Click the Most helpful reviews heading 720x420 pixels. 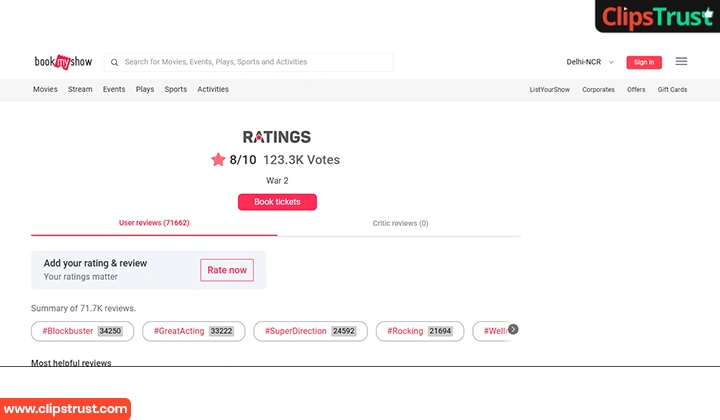pyautogui.click(x=71, y=363)
